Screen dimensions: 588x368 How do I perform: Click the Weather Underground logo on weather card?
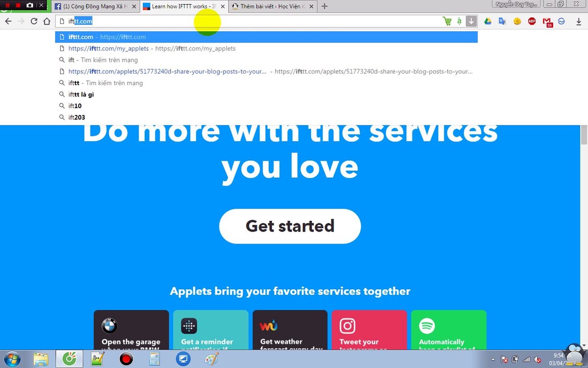point(268,326)
